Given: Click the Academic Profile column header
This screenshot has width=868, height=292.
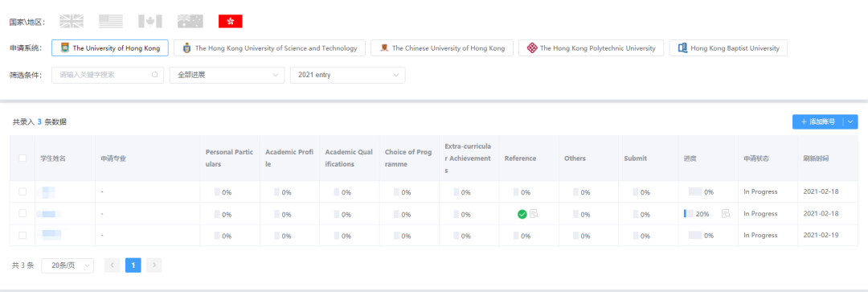Looking at the screenshot, I should pyautogui.click(x=289, y=158).
